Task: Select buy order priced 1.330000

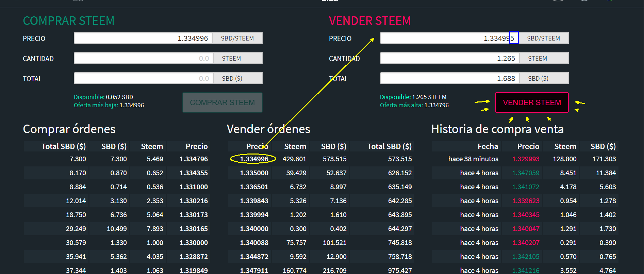Action: coord(117,243)
